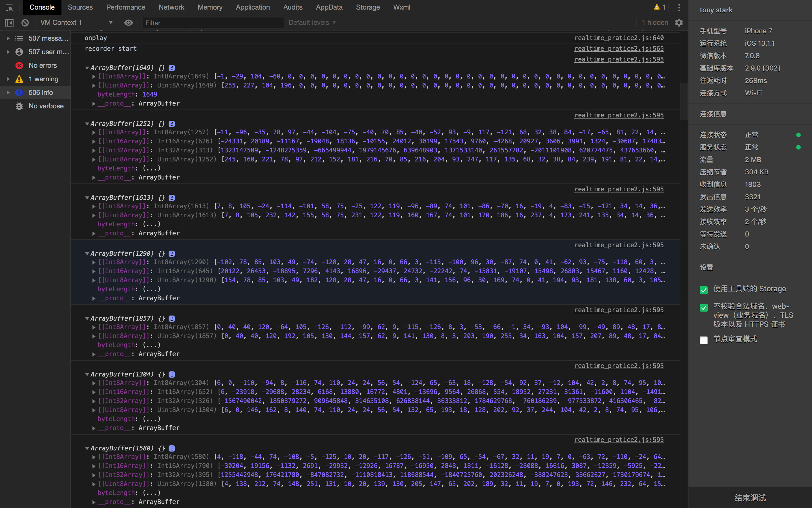The width and height of the screenshot is (812, 508).
Task: Select the No errors sidebar filter
Action: click(x=36, y=65)
